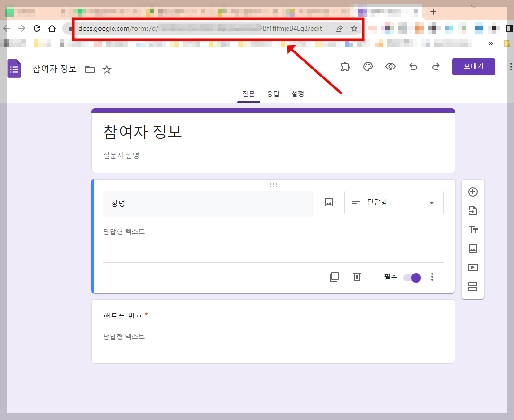This screenshot has width=514, height=420.
Task: Open the 설정 tab
Action: pos(298,94)
